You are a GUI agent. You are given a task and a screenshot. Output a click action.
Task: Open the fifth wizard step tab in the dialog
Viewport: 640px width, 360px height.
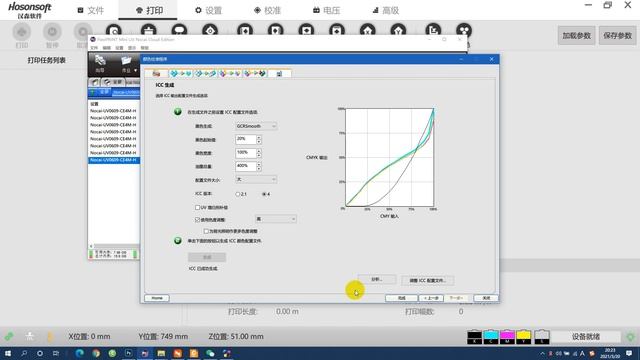255,73
